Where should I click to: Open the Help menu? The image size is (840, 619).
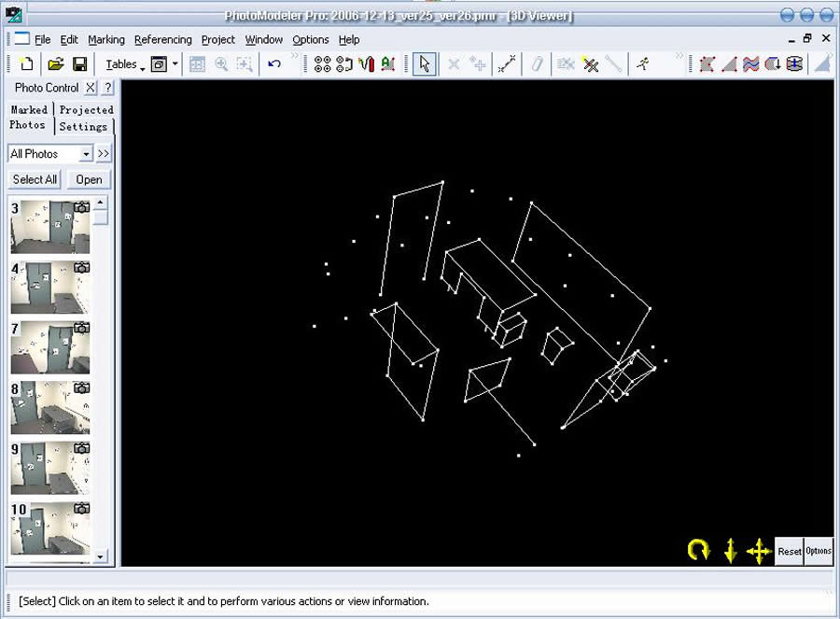349,39
